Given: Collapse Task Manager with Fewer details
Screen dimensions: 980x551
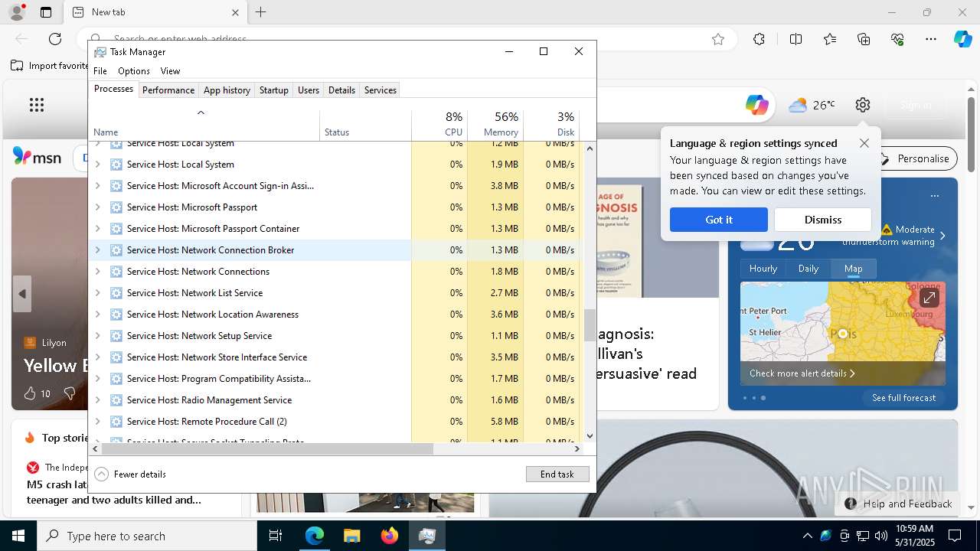Looking at the screenshot, I should [130, 474].
